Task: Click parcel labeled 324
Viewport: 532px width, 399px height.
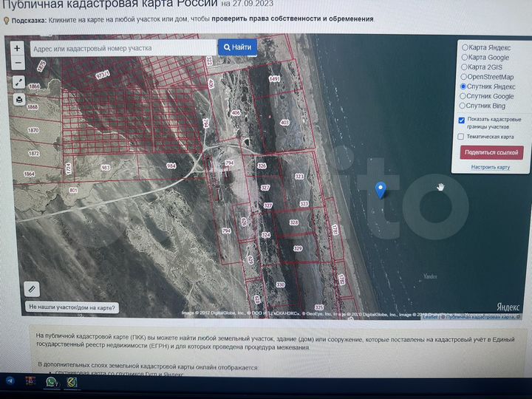Action: (x=266, y=235)
